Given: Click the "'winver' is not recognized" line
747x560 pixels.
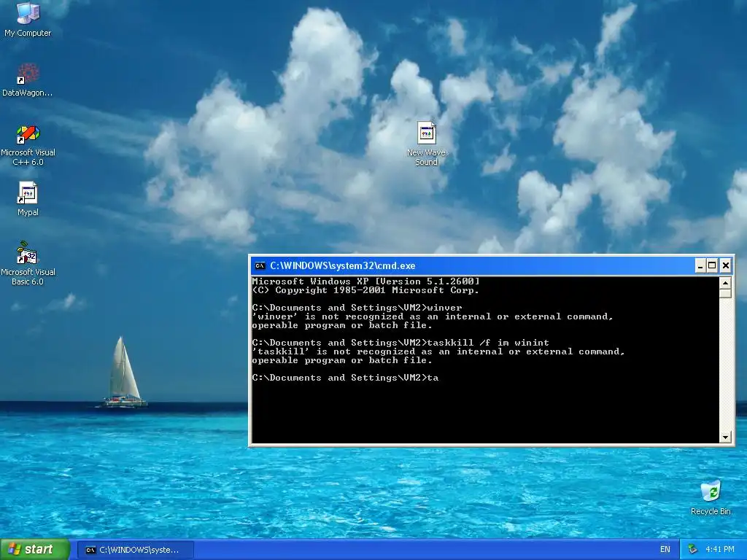Looking at the screenshot, I should click(x=433, y=316).
